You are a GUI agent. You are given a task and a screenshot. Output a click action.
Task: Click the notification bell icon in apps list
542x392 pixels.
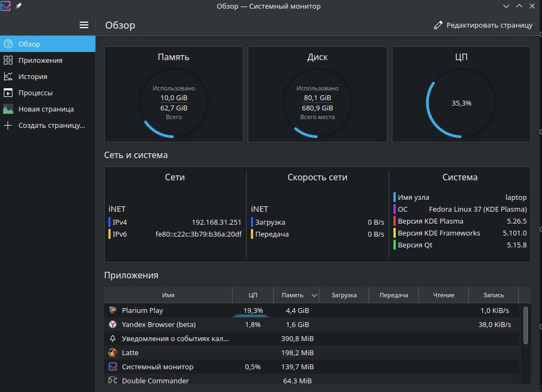click(x=113, y=338)
